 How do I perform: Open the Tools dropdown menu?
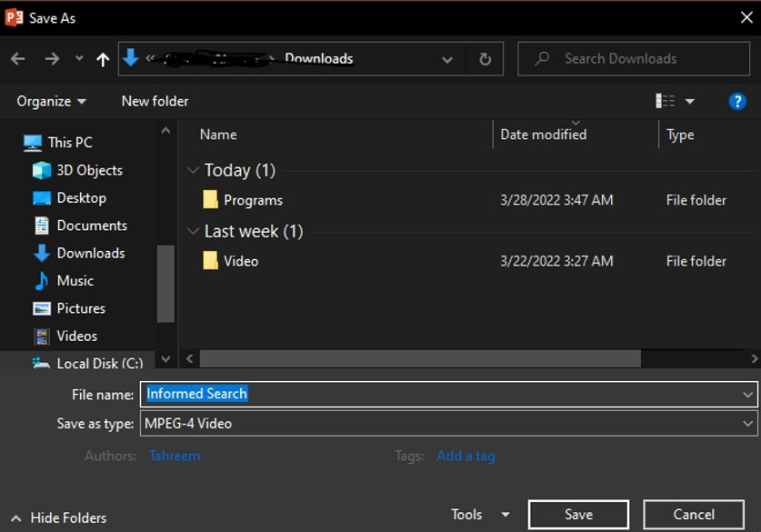(480, 515)
